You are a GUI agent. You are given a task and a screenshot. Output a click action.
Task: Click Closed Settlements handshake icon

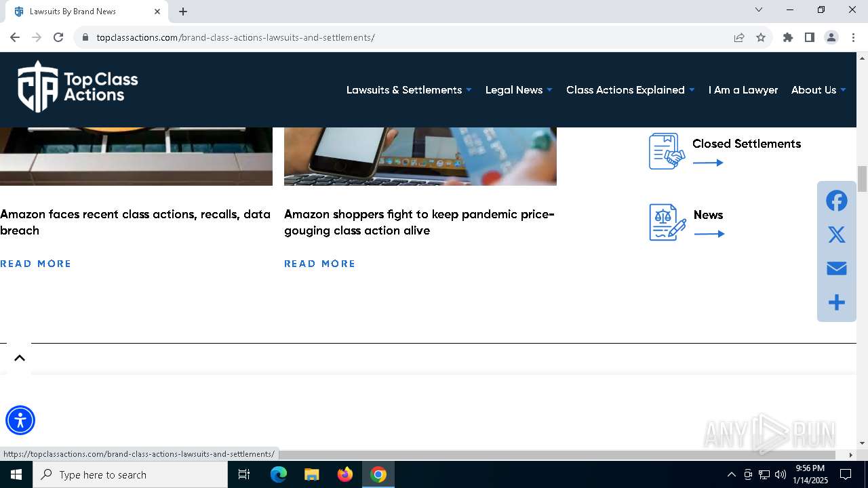pyautogui.click(x=667, y=150)
